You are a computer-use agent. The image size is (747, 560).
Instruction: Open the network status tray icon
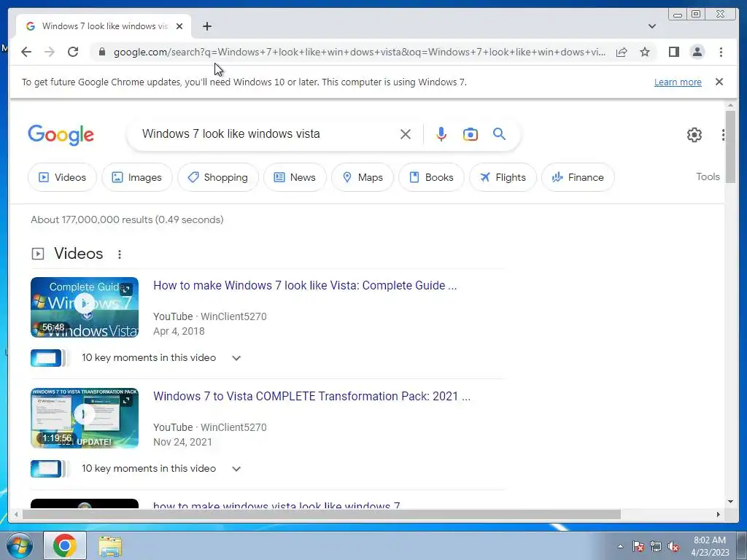coord(656,546)
